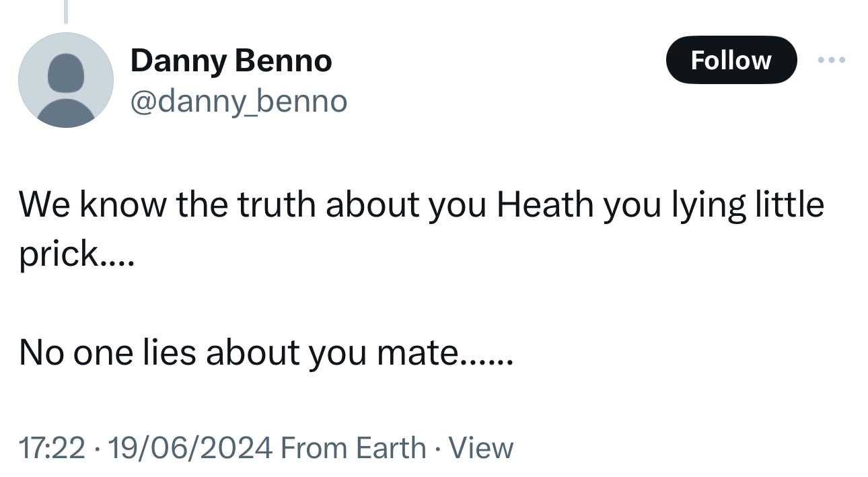868x477 pixels.
Task: Click the word Earth in the footer
Action: coord(390,448)
